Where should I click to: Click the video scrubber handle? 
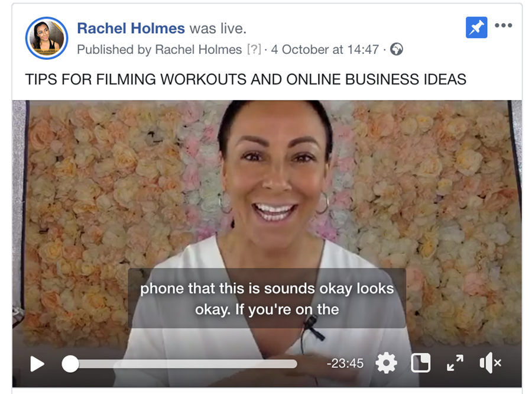[70, 364]
